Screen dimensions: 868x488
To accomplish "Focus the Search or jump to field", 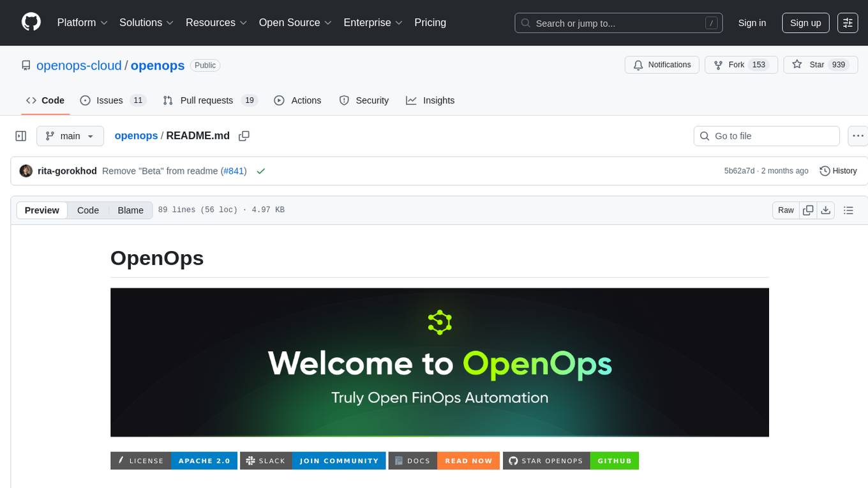I will [618, 23].
